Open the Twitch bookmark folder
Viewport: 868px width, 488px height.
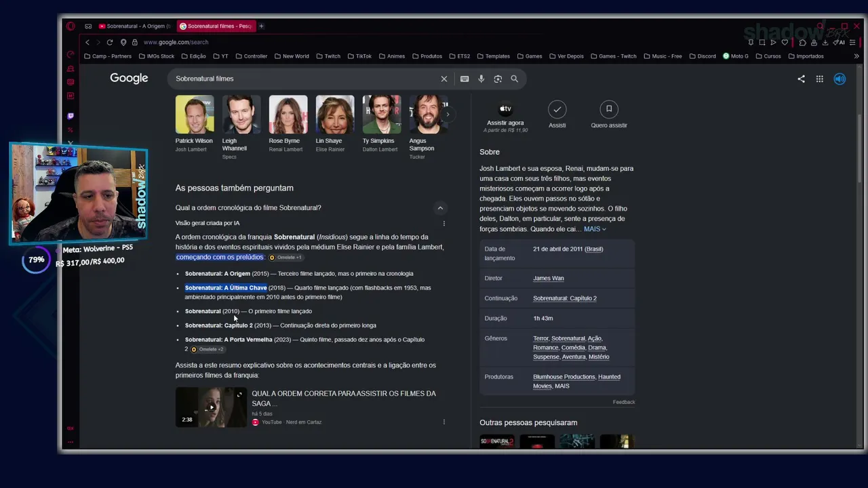click(328, 56)
